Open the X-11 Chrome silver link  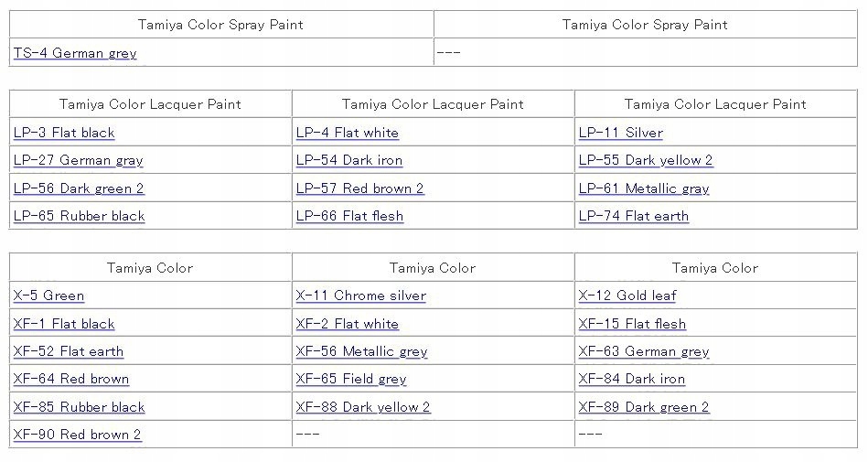(361, 295)
